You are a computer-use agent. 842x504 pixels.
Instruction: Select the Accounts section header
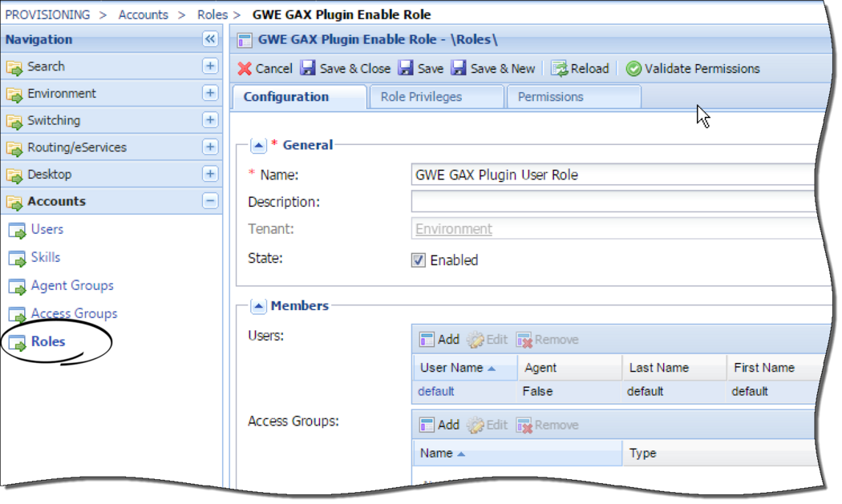pyautogui.click(x=111, y=201)
